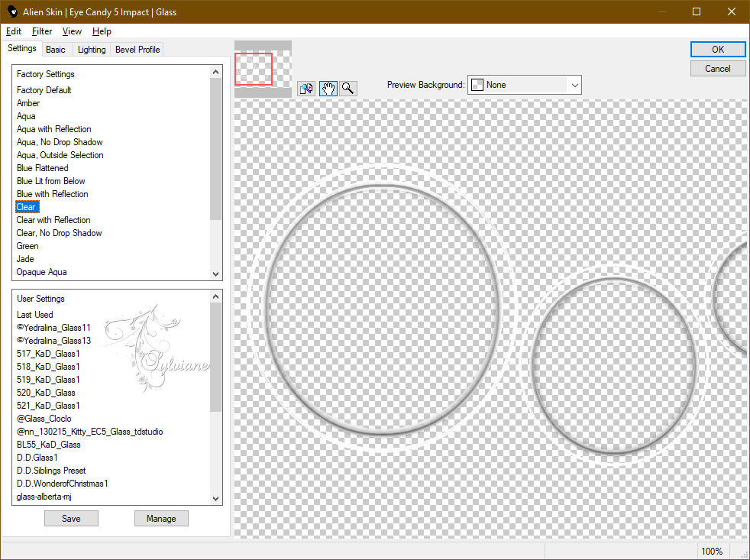Select @Glass_Cloclo user setting
The image size is (750, 560).
click(x=44, y=419)
